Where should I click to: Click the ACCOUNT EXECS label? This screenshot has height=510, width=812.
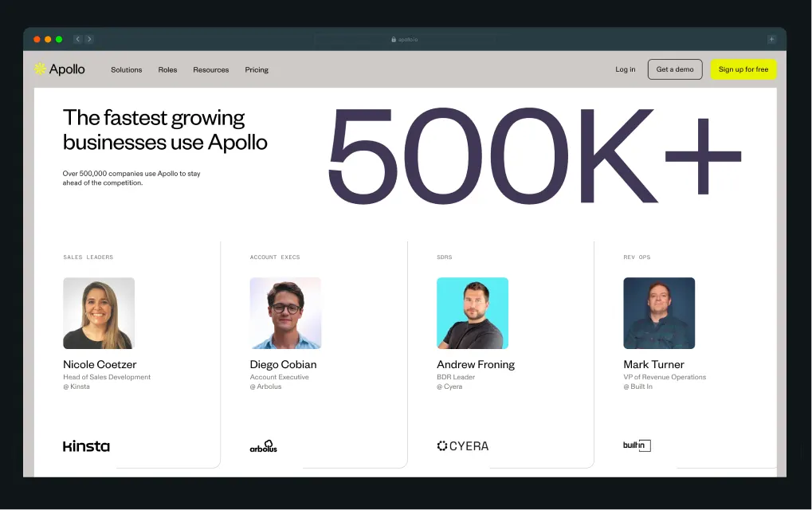tap(275, 257)
